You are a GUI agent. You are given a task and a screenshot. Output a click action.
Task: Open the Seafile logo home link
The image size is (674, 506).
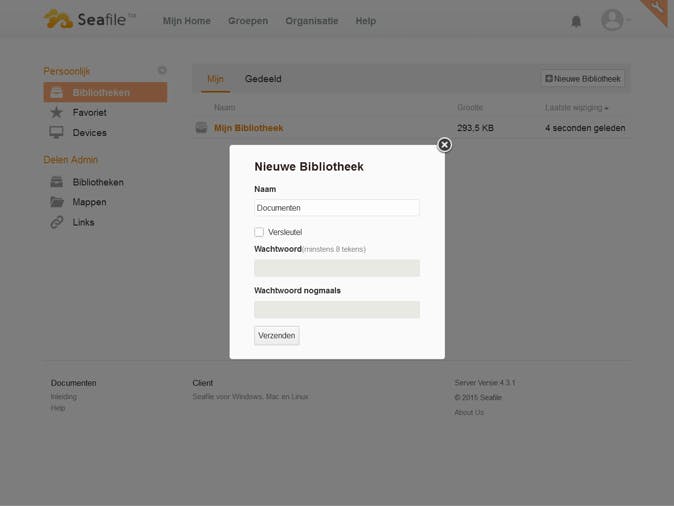(x=89, y=19)
